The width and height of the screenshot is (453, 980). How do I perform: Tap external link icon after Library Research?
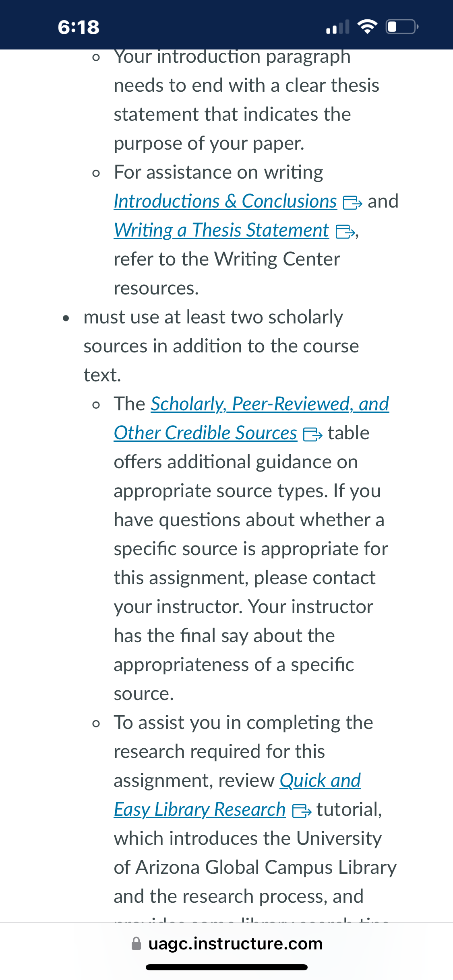coord(302,811)
